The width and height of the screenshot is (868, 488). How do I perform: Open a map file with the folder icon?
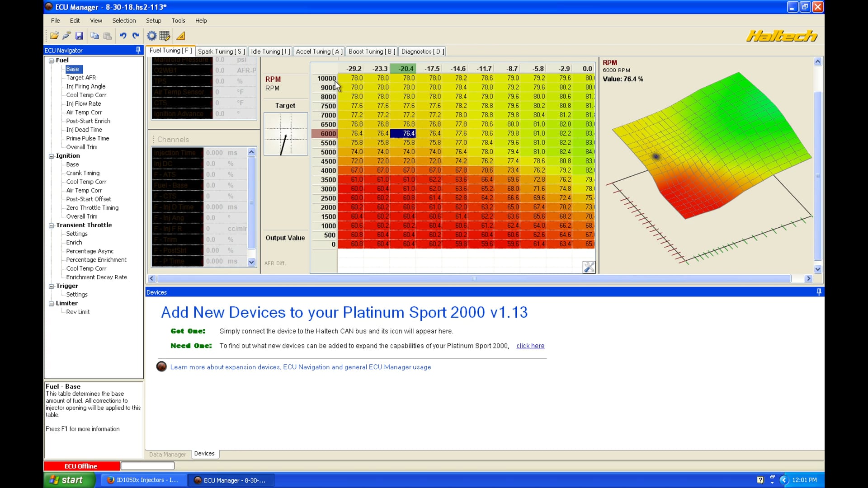[54, 36]
